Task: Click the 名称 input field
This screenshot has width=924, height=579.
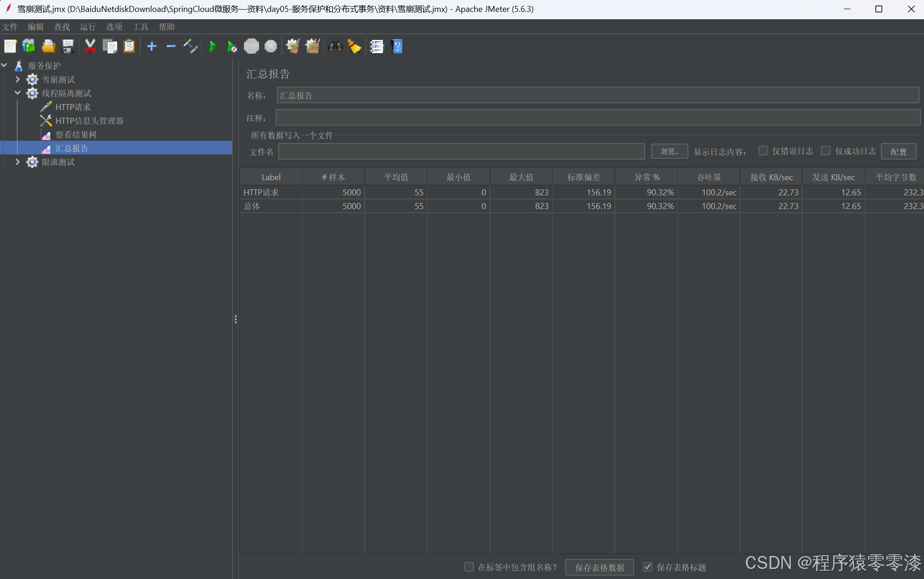Action: click(598, 95)
